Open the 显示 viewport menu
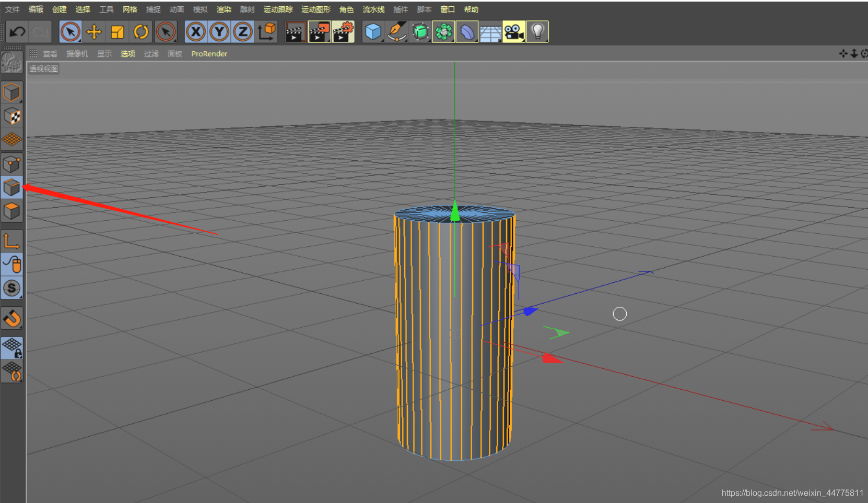The height and width of the screenshot is (503, 868). tap(104, 54)
